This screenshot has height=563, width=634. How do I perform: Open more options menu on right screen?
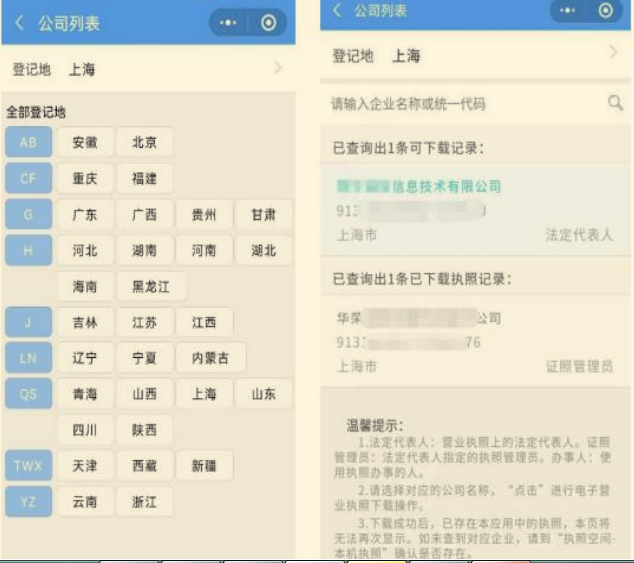tap(568, 10)
